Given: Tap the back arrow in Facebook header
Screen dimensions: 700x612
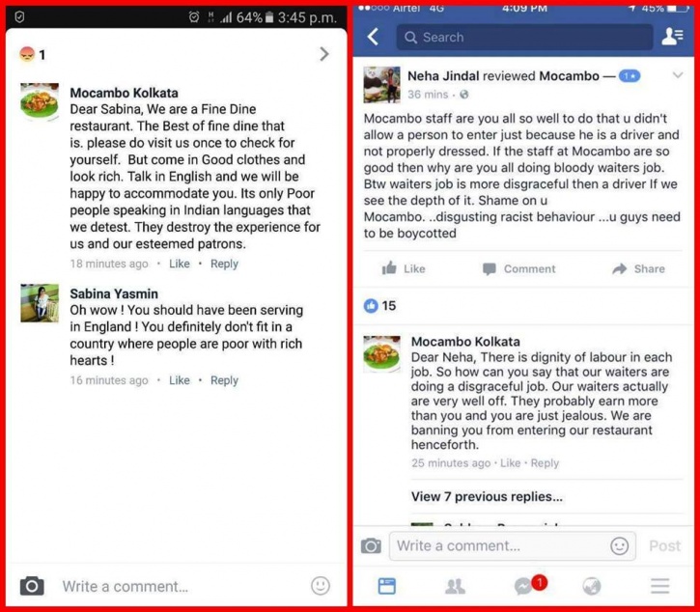Looking at the screenshot, I should (374, 37).
